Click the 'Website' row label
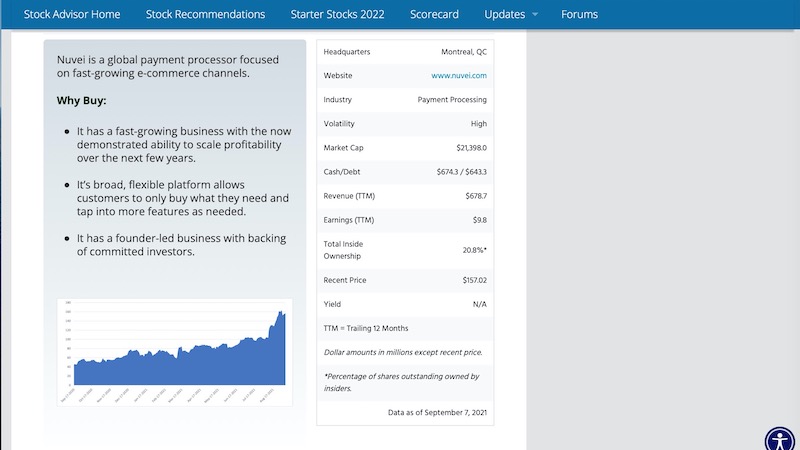800x450 pixels. [x=338, y=76]
